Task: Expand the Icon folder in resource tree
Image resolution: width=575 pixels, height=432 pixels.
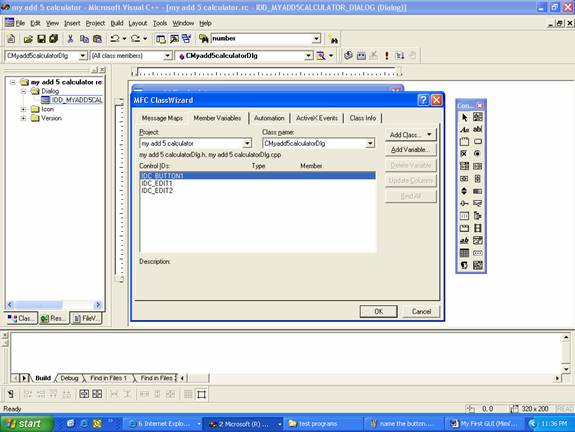Action: [x=23, y=109]
